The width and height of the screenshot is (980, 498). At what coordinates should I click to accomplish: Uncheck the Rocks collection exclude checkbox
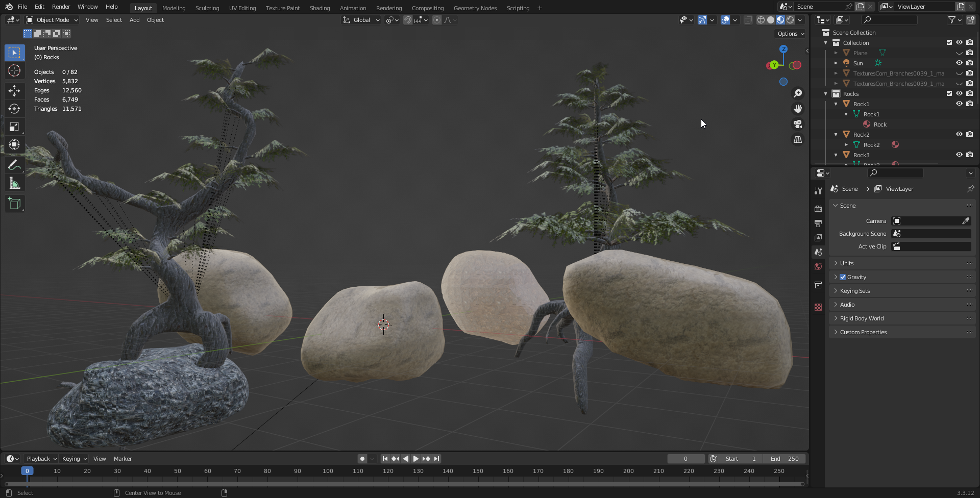click(949, 93)
